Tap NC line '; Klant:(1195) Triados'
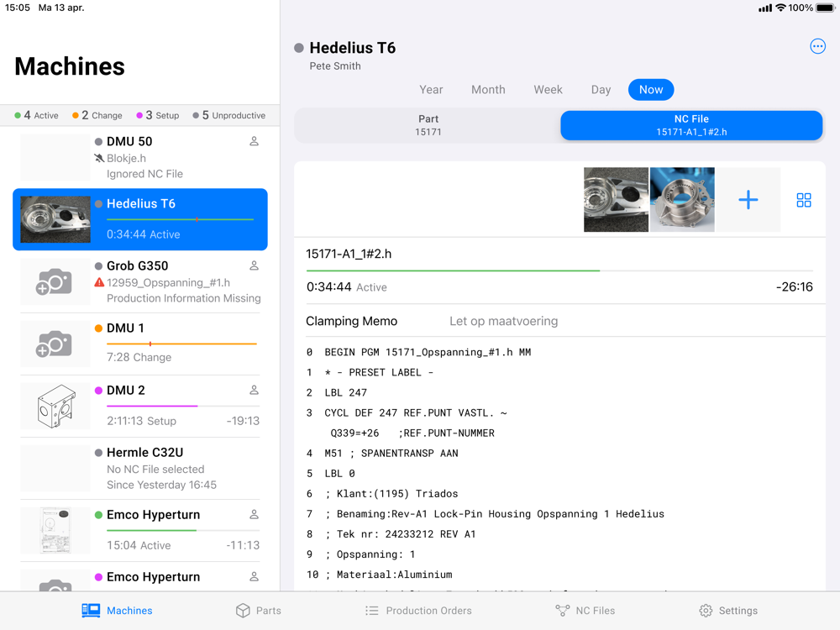The width and height of the screenshot is (840, 630). click(391, 493)
